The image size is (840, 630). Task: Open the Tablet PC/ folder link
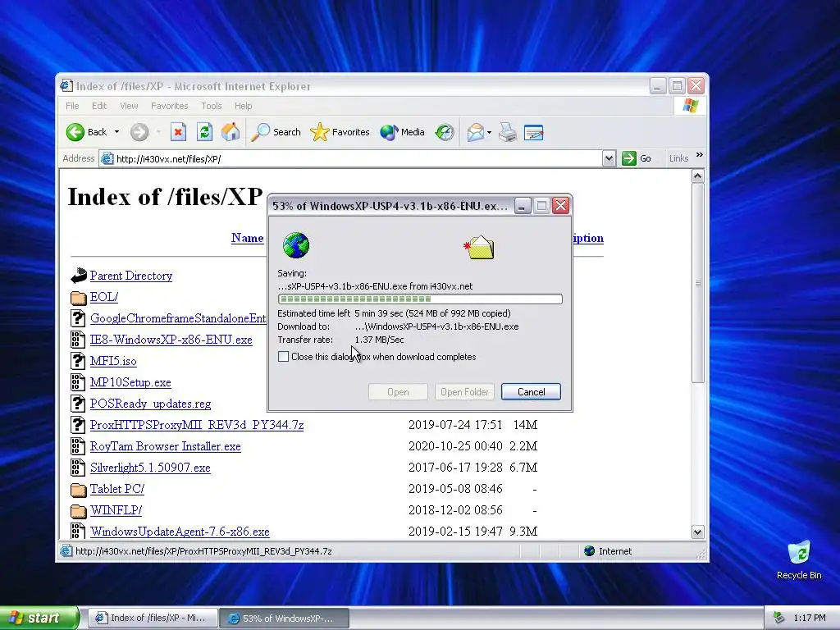point(116,489)
